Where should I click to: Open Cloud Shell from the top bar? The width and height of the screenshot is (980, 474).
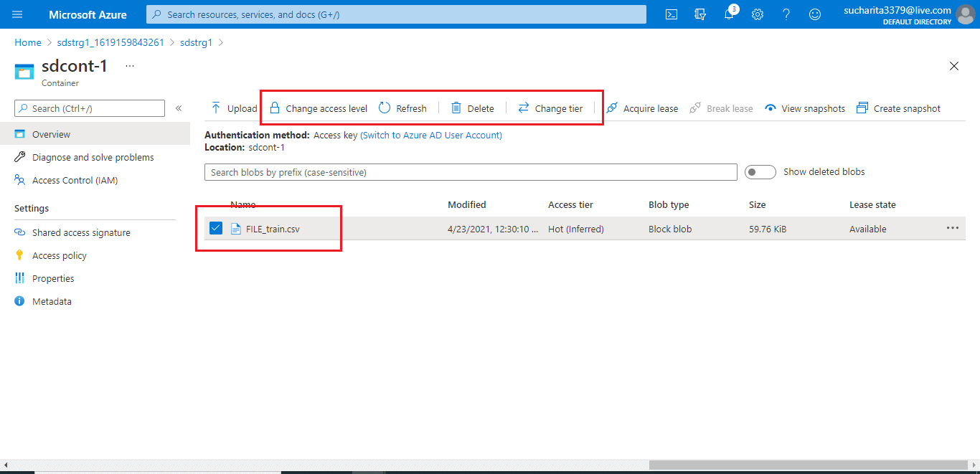pos(672,14)
